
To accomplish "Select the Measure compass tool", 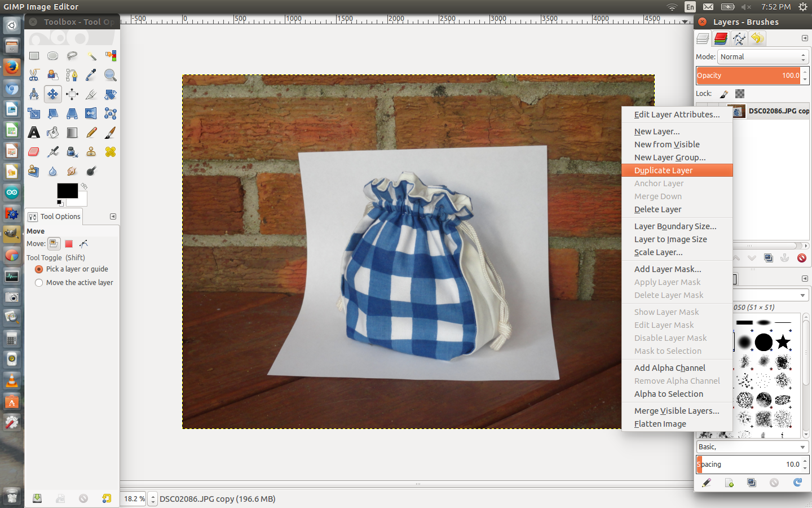I will click(x=34, y=94).
